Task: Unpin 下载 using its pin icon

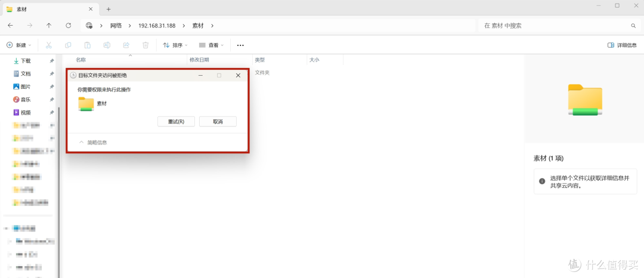Action: coord(52,61)
